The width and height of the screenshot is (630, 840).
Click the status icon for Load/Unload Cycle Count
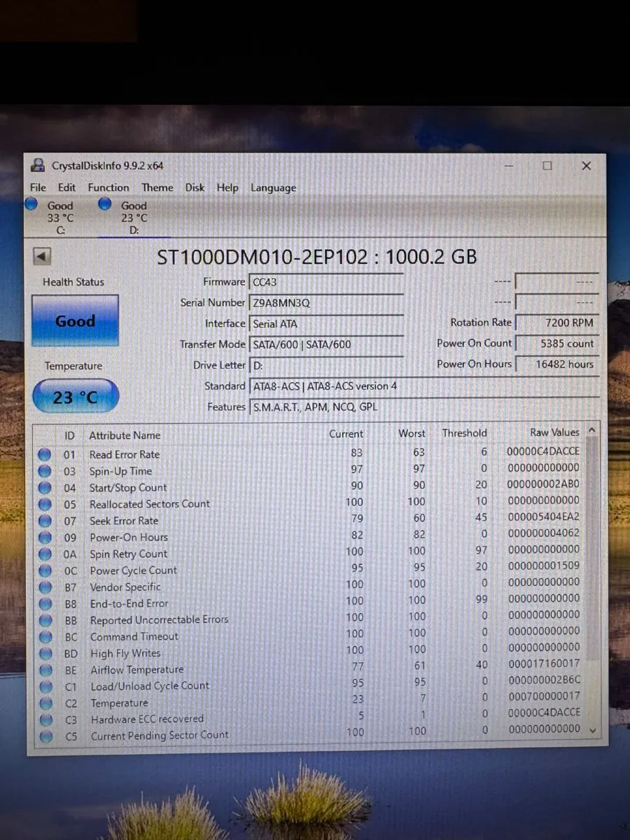point(45,687)
